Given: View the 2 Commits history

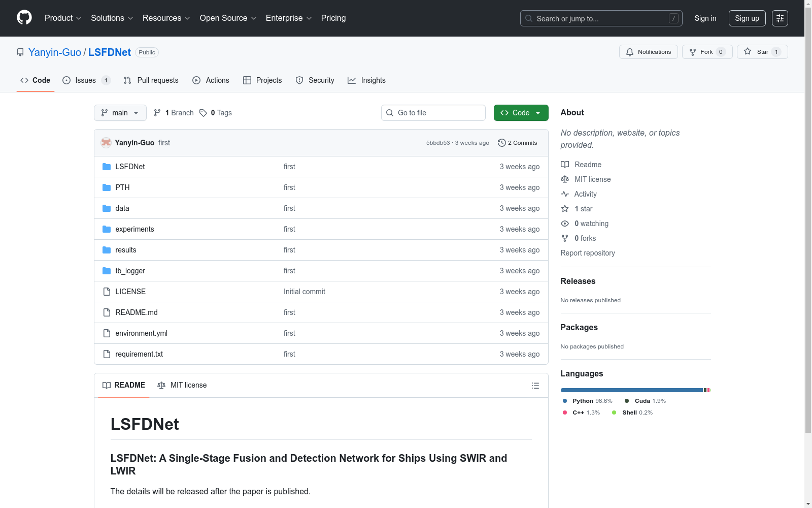Looking at the screenshot, I should pyautogui.click(x=518, y=143).
